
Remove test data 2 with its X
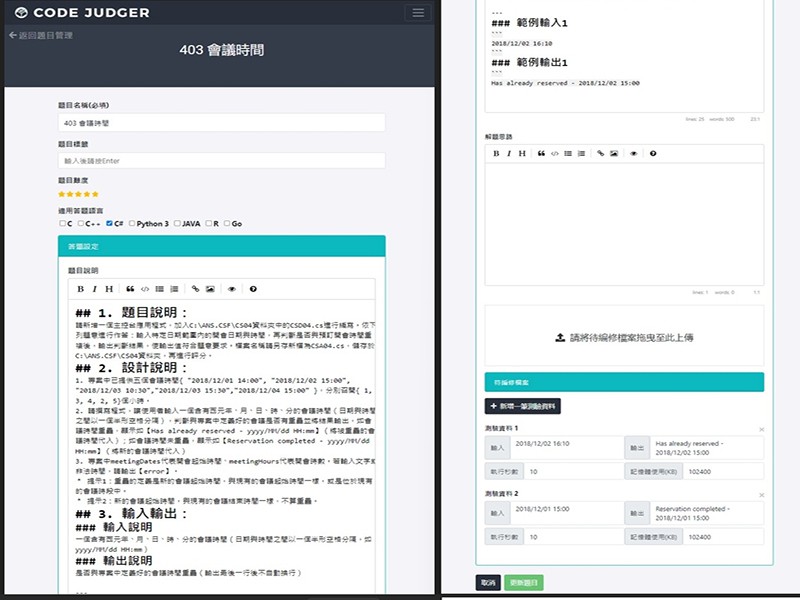click(x=761, y=495)
